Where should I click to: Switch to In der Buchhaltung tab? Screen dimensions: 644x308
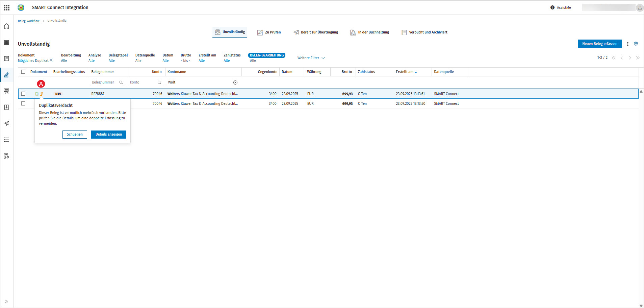pos(370,32)
